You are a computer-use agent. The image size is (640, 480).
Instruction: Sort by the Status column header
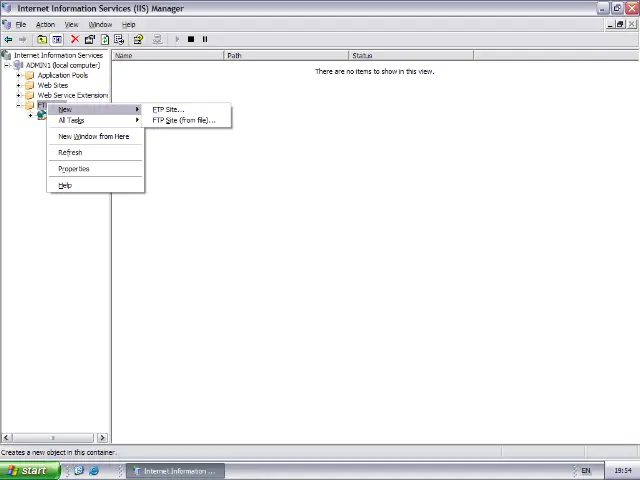[x=411, y=55]
